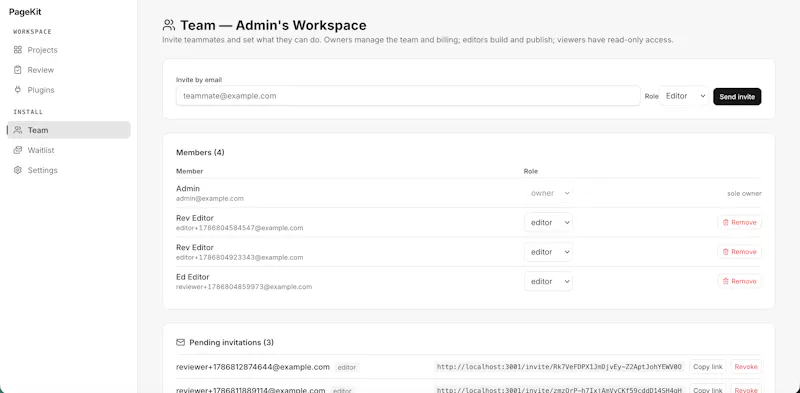
Task: Click the Members (4) heading
Action: click(200, 153)
